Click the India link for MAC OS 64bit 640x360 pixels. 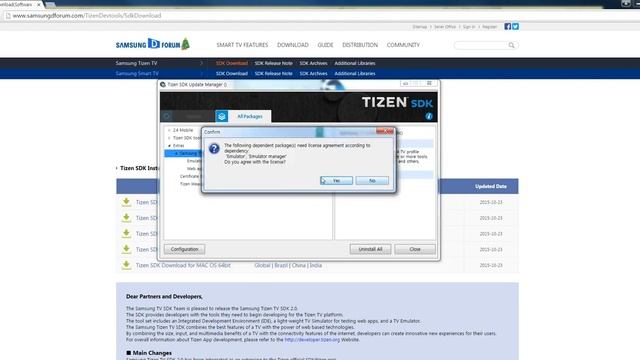point(316,265)
